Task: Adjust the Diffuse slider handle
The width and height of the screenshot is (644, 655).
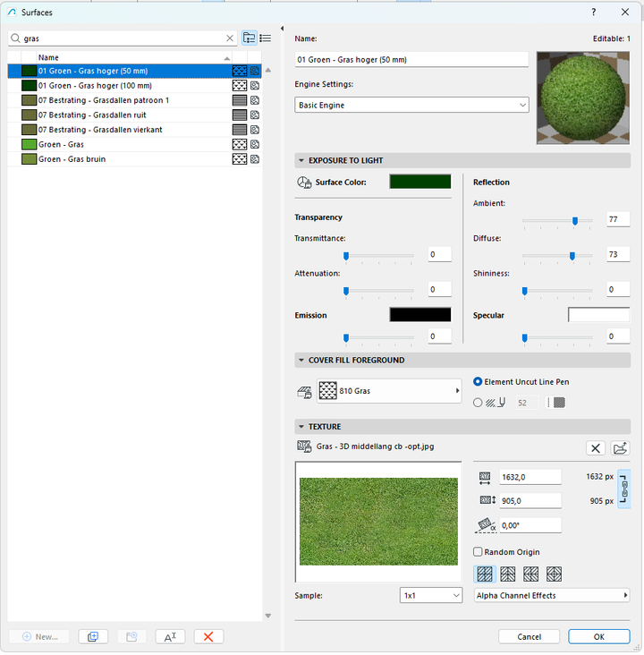Action: [572, 256]
